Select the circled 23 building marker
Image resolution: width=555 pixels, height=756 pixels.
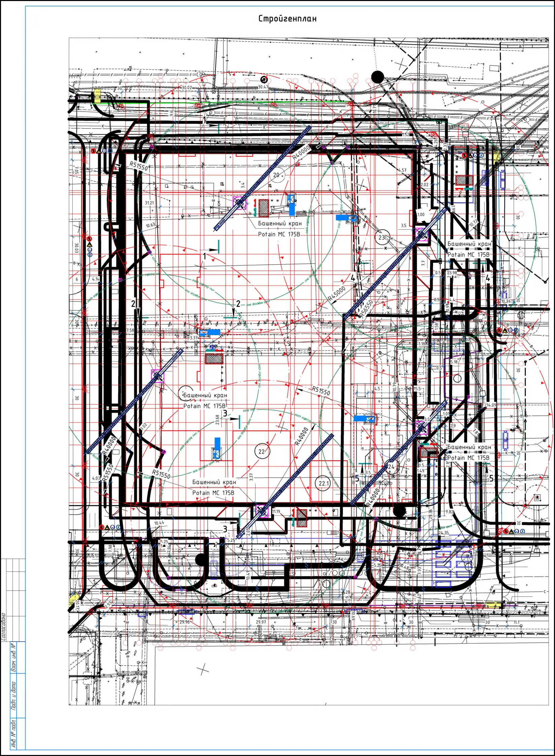click(x=382, y=237)
